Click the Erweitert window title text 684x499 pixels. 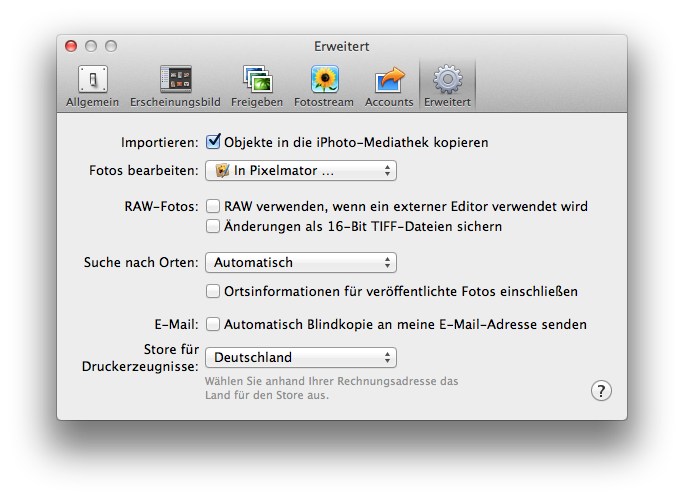pos(342,46)
